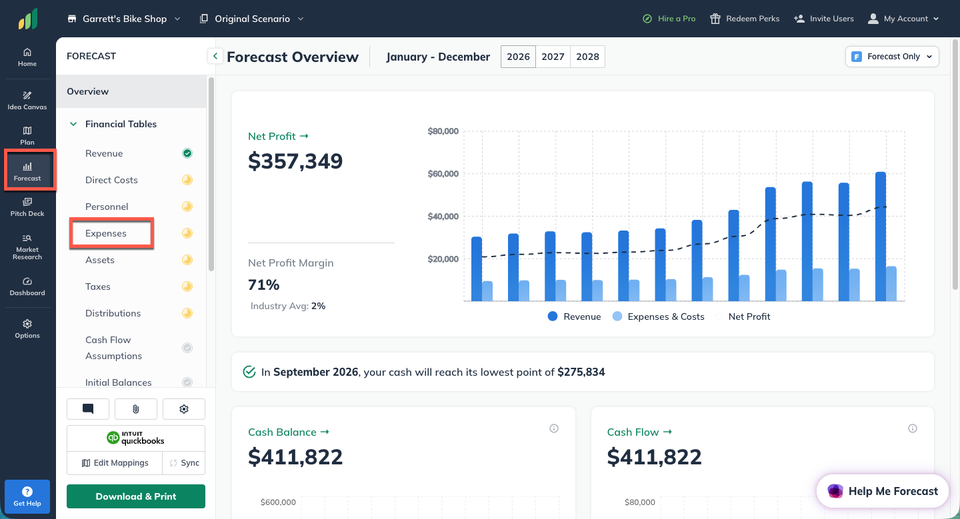The height and width of the screenshot is (519, 960).
Task: Click the forecast sidebar scrollbar
Action: (211, 174)
